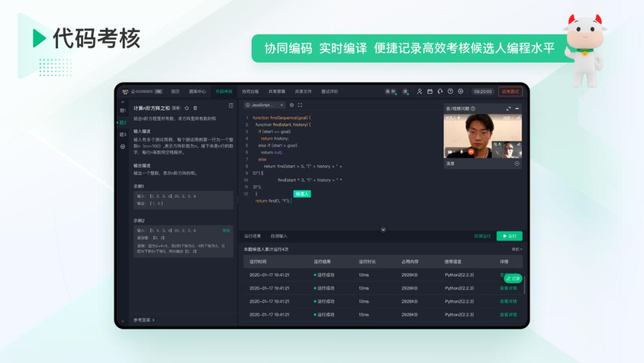The height and width of the screenshot is (363, 644).
Task: Open the calendar icon in the top bar
Action: pyautogui.click(x=429, y=91)
